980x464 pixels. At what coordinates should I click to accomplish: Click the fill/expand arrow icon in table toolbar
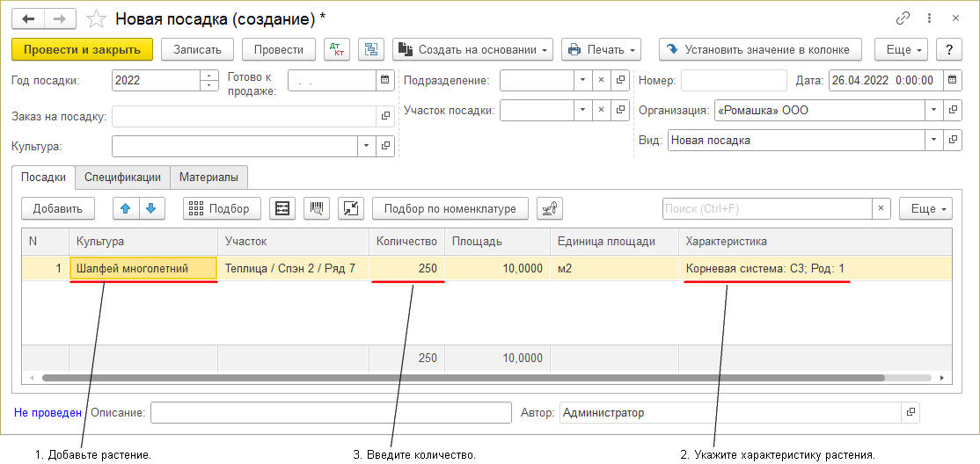[351, 208]
